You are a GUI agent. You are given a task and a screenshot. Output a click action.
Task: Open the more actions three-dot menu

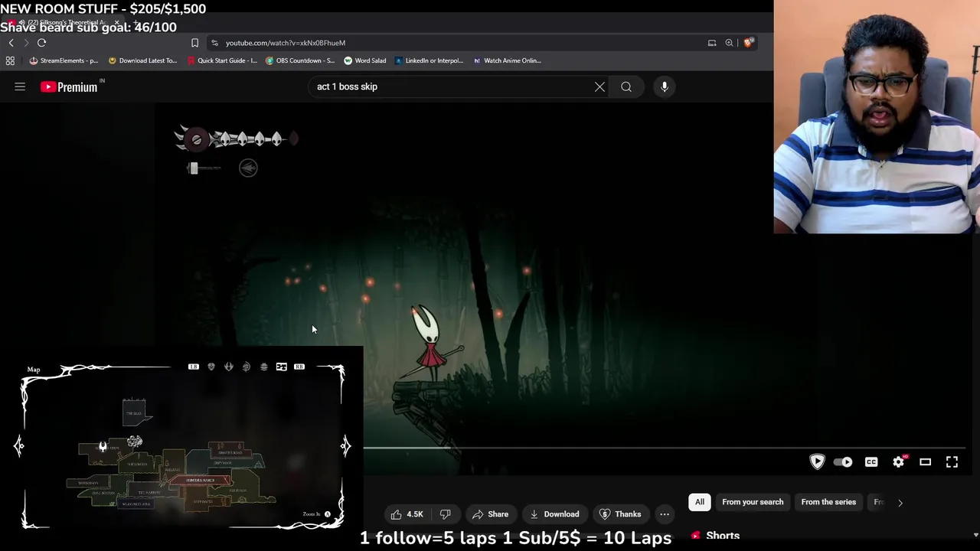(665, 514)
